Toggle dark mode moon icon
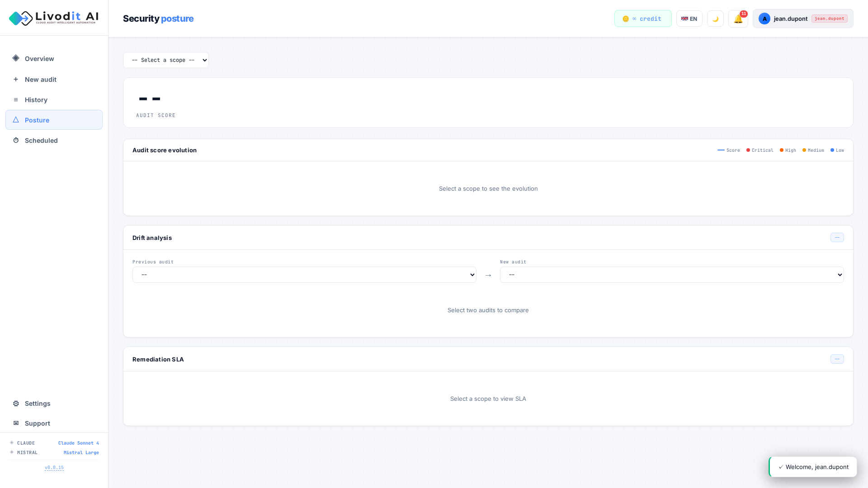 715,19
